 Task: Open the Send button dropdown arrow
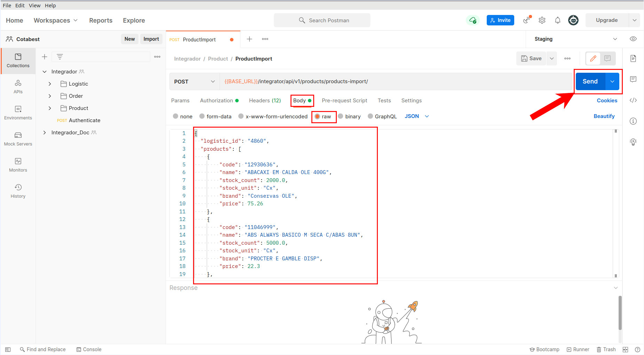pyautogui.click(x=612, y=81)
